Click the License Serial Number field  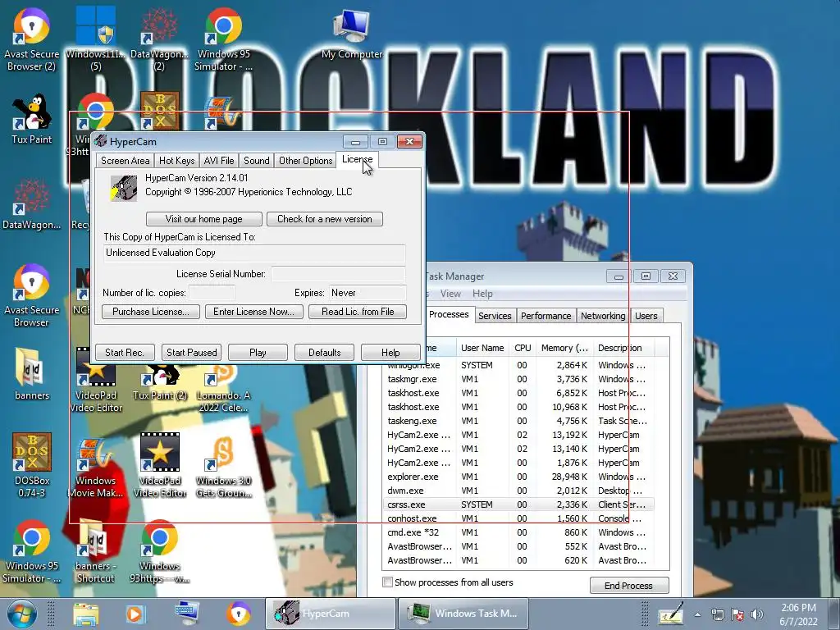pos(338,274)
